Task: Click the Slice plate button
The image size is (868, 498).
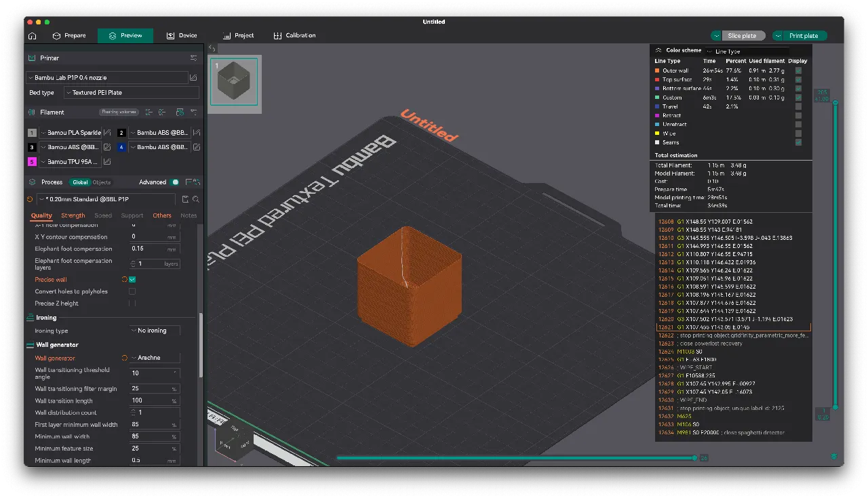Action: pos(743,35)
